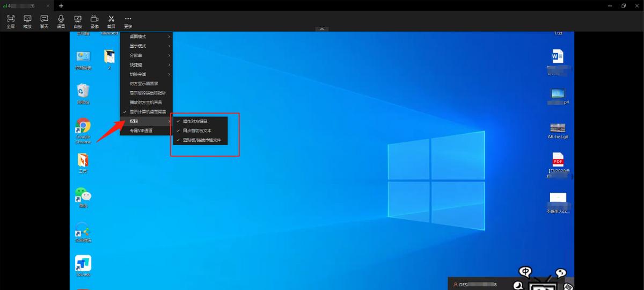Uncheck 剪贴板/拖拽传输文件 permission
Screen dimensions: 644x290
click(200, 140)
